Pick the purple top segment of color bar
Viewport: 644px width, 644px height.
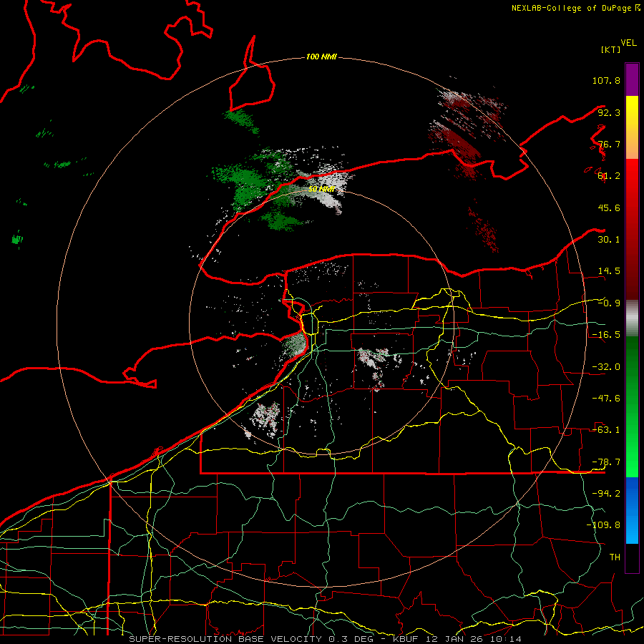[x=632, y=79]
